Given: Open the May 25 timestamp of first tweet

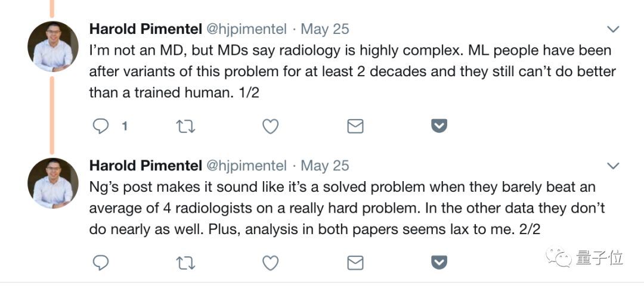Looking at the screenshot, I should (x=325, y=29).
